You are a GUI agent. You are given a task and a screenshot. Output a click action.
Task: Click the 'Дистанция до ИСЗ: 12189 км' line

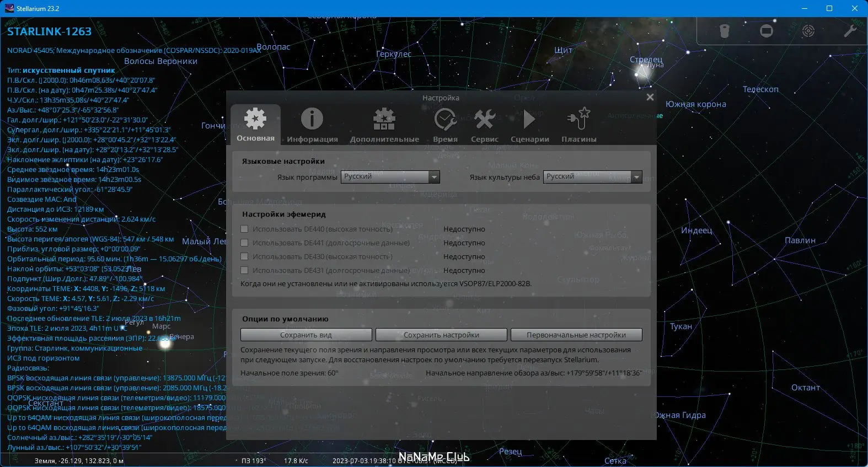coord(55,209)
